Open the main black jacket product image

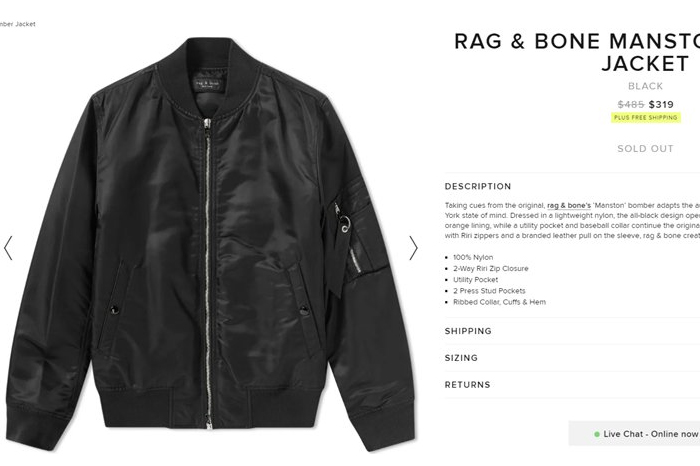pyautogui.click(x=210, y=244)
